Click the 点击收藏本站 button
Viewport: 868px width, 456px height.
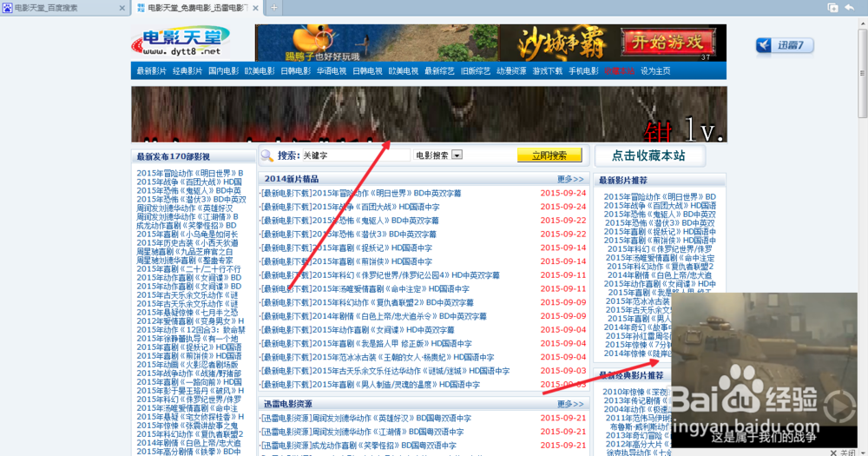648,155
